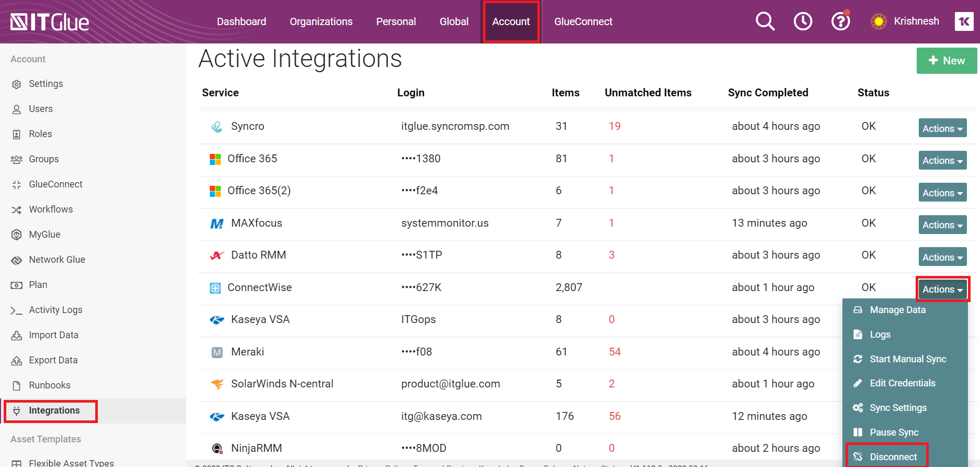Image resolution: width=980 pixels, height=467 pixels.
Task: Click the Integrations plug icon in sidebar
Action: [x=17, y=411]
